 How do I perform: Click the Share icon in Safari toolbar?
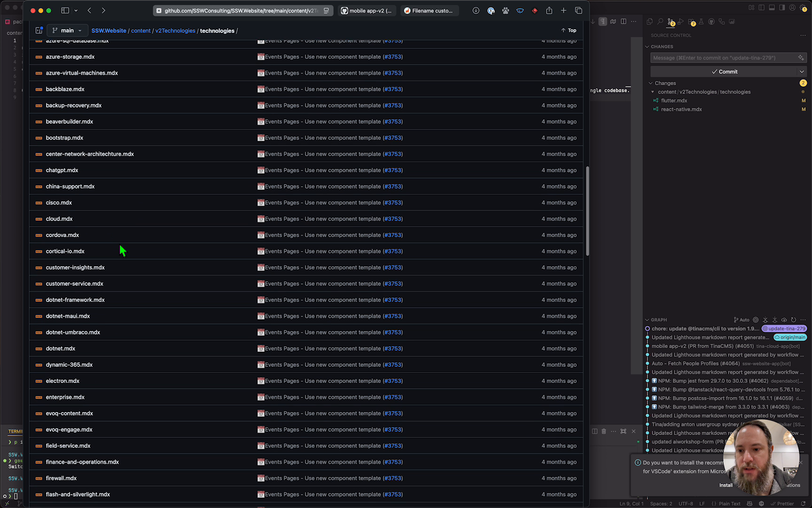pos(549,10)
